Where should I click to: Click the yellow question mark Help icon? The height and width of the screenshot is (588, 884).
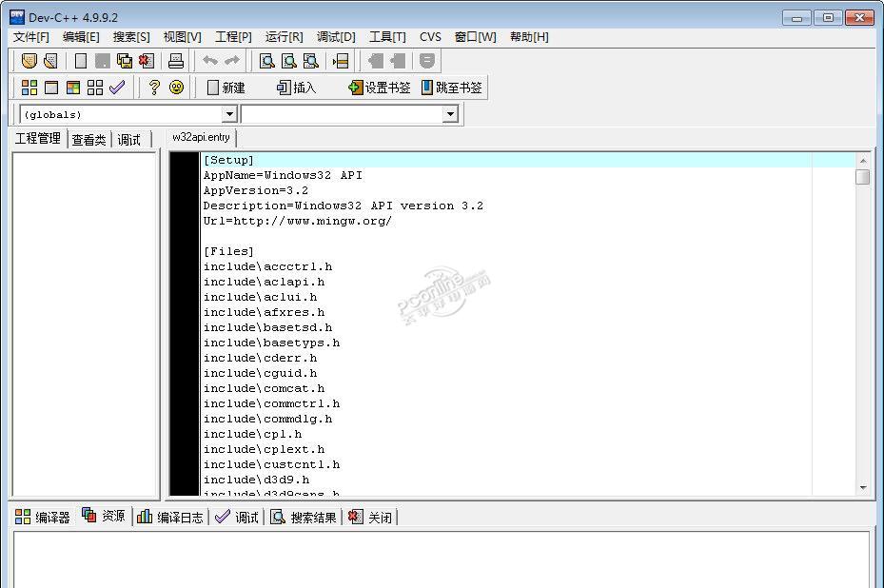coord(154,88)
